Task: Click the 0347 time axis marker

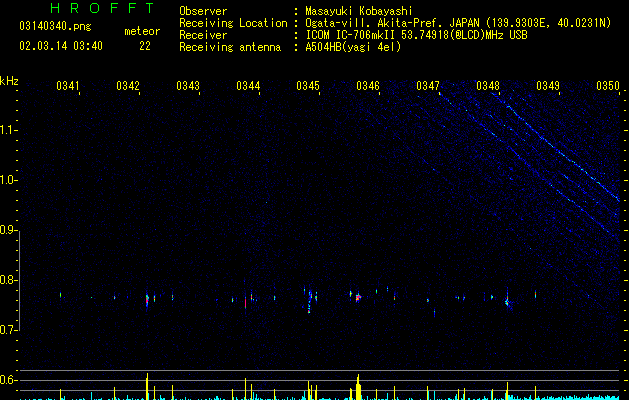Action: [x=428, y=86]
